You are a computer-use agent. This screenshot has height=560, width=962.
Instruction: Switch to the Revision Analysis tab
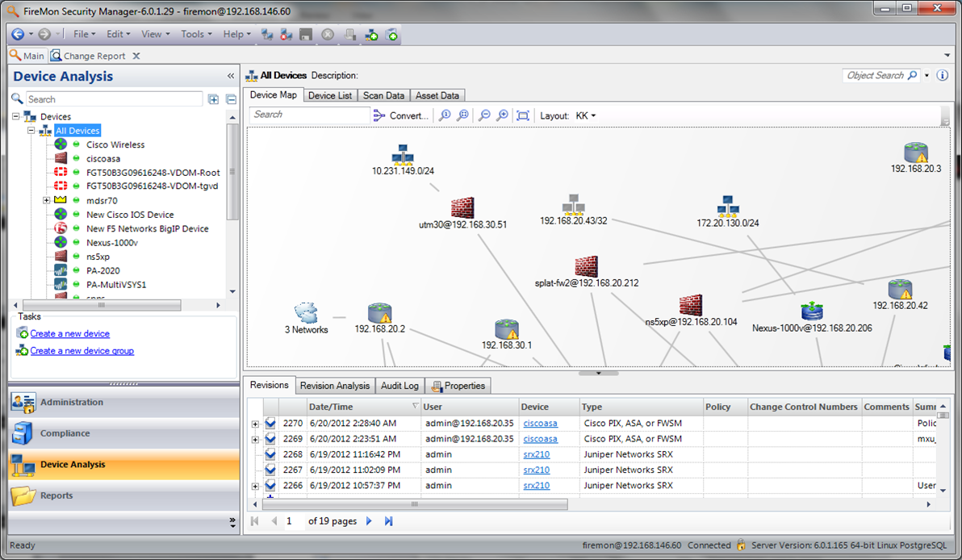coord(334,386)
